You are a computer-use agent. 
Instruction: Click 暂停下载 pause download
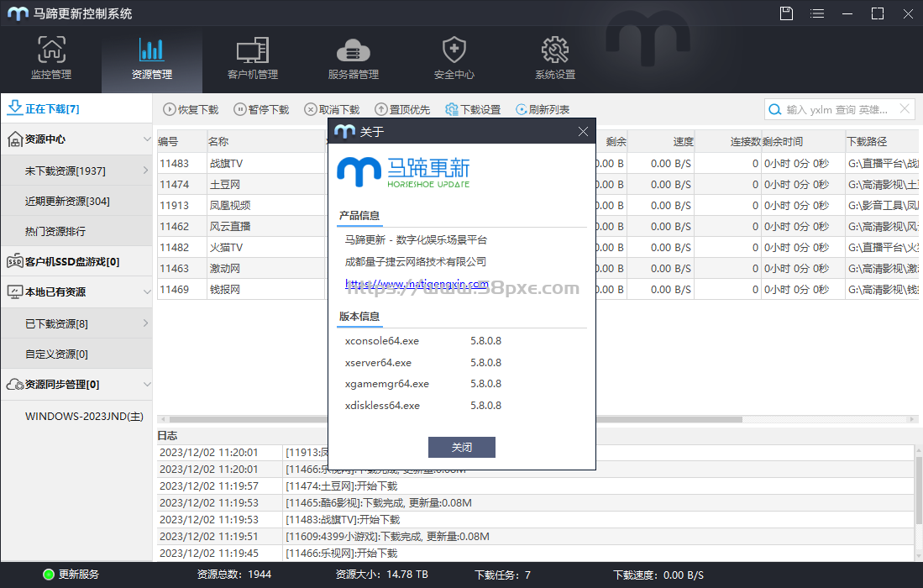(x=261, y=109)
